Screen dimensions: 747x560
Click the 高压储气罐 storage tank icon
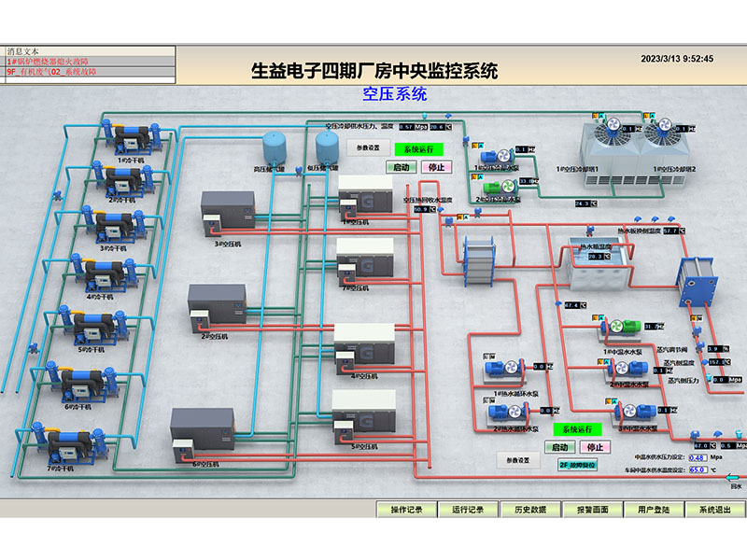pos(273,149)
